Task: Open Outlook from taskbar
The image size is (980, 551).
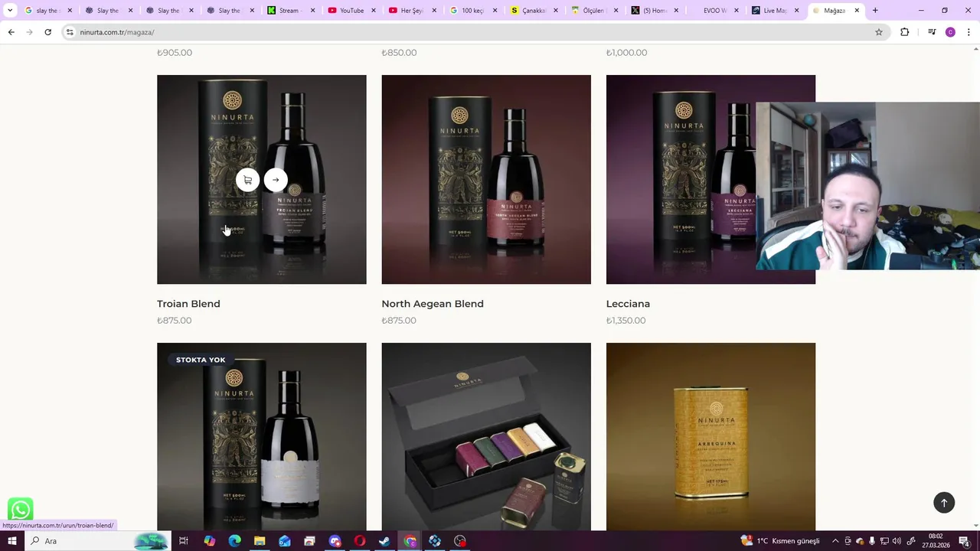Action: point(285,541)
